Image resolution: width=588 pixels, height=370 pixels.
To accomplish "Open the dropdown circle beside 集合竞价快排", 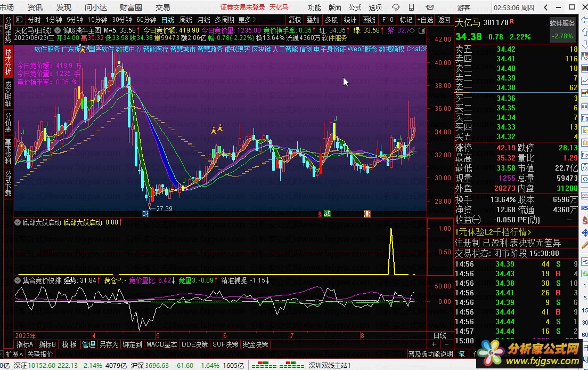I will pyautogui.click(x=18, y=280).
